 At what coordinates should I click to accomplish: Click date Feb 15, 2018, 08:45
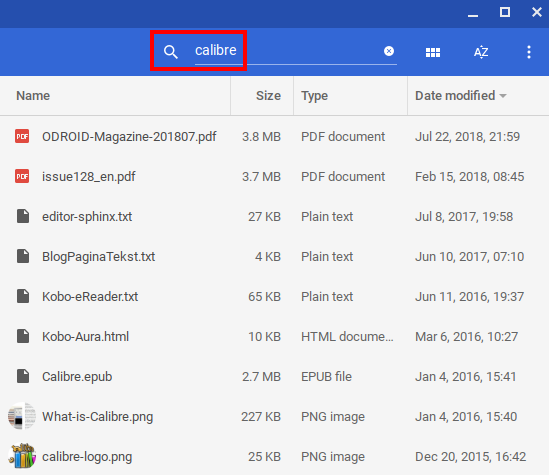coord(470,176)
